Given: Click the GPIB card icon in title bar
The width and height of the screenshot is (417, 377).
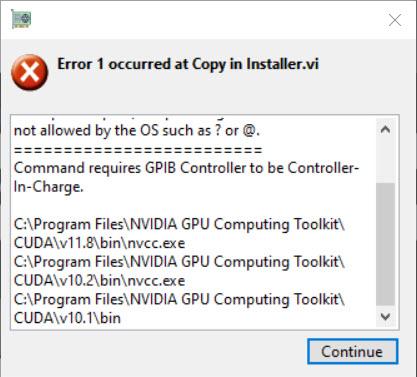Looking at the screenshot, I should (21, 19).
